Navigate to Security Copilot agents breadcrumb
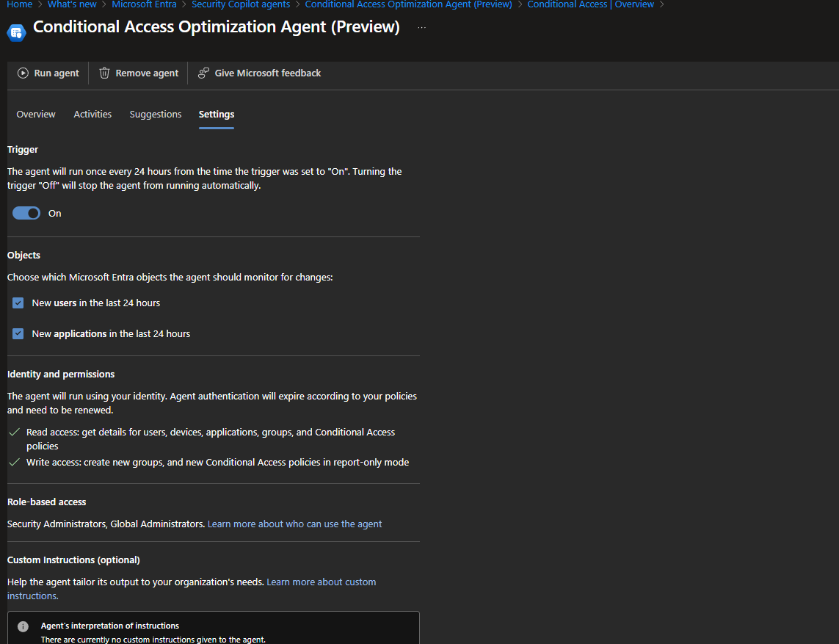Screen dimensions: 839x644 [x=241, y=4]
